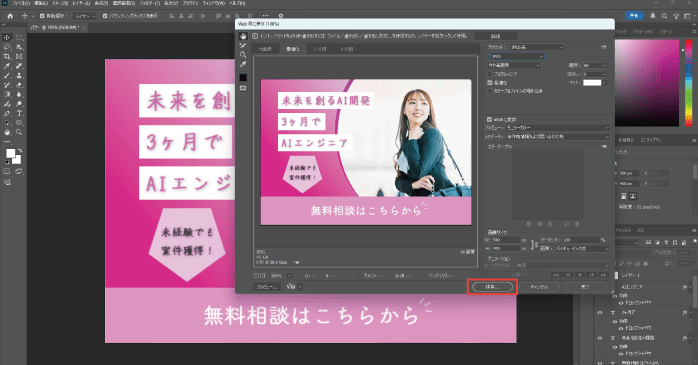Switch to the 4-Up preview tab

coord(347,49)
